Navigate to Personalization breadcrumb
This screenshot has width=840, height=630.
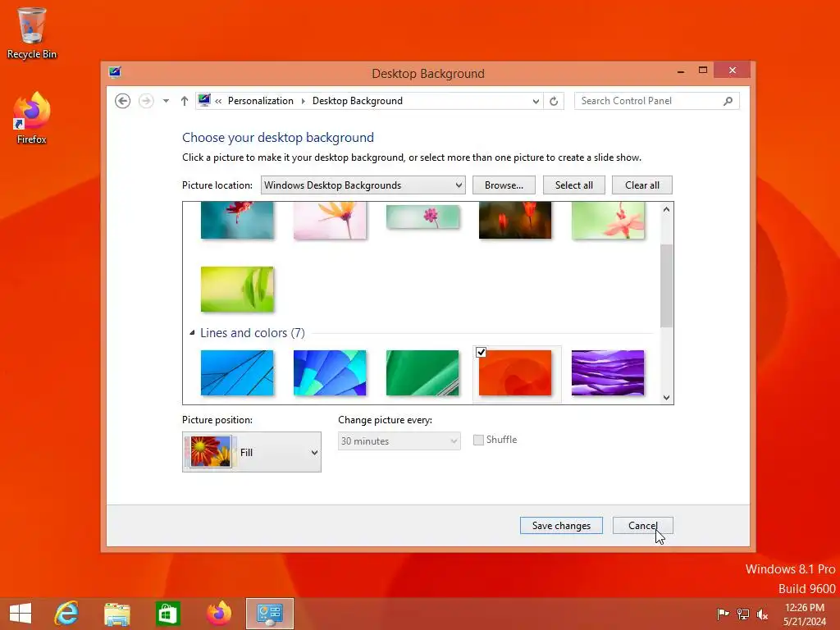[x=261, y=101]
